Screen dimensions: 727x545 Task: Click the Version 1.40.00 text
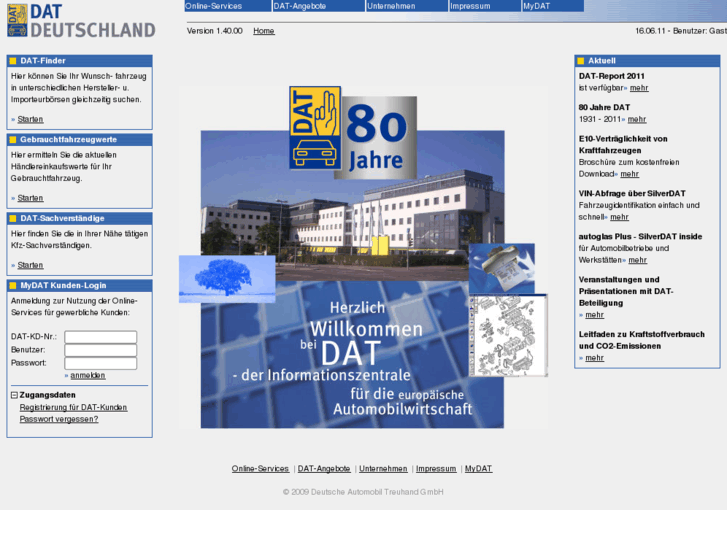click(215, 31)
